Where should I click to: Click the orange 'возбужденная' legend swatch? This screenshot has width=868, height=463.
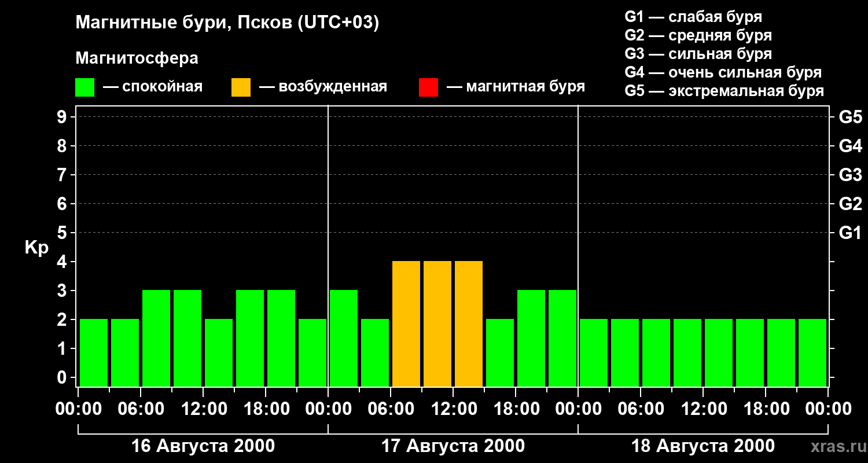tap(241, 87)
